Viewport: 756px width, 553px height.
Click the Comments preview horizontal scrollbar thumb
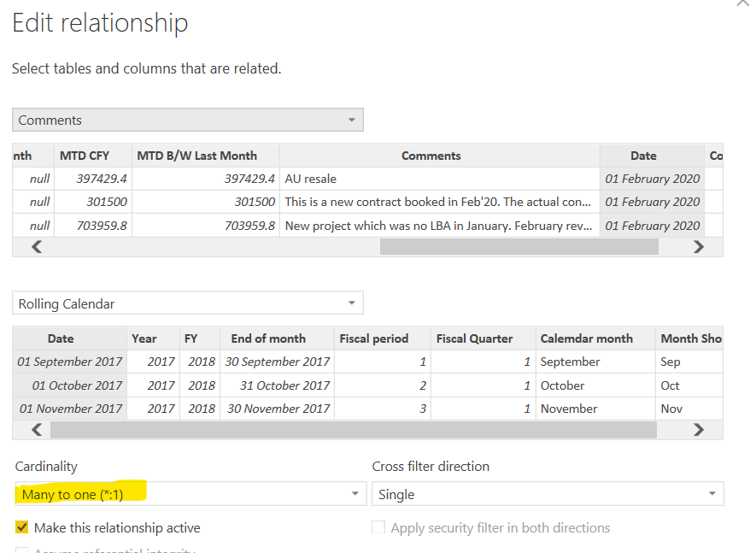(x=519, y=247)
